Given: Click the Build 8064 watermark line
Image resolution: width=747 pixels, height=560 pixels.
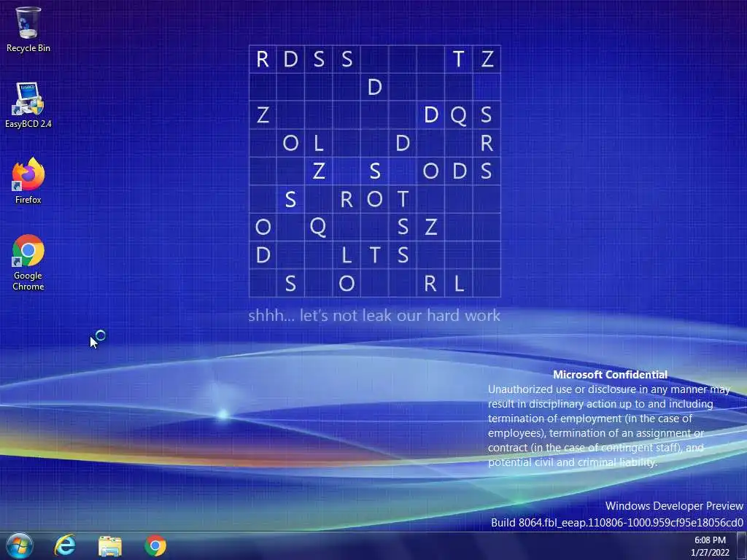Looking at the screenshot, I should [617, 522].
